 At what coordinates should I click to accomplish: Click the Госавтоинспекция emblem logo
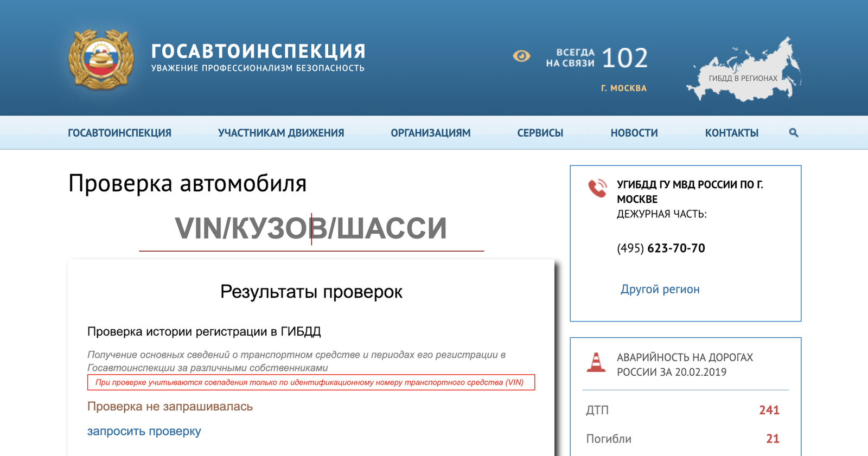(x=101, y=60)
